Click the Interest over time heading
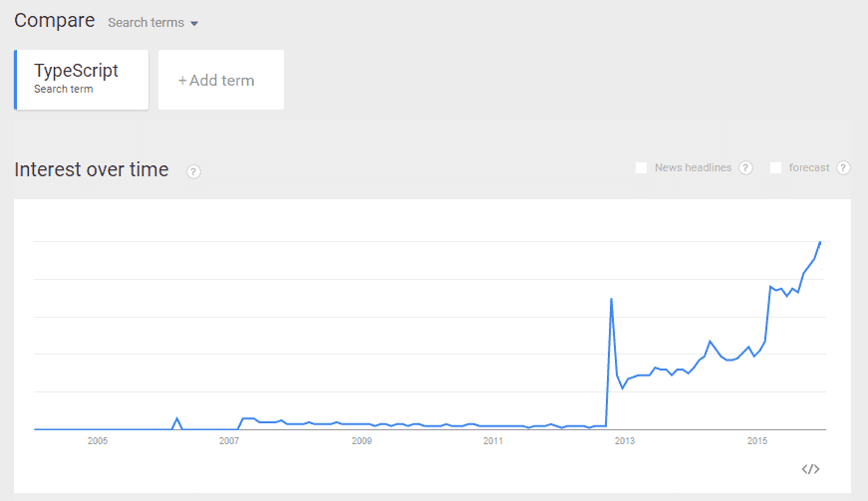Image resolution: width=868 pixels, height=501 pixels. click(x=92, y=169)
